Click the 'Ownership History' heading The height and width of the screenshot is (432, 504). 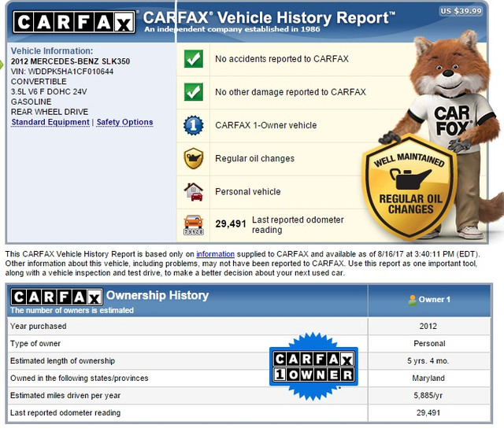coord(157,295)
